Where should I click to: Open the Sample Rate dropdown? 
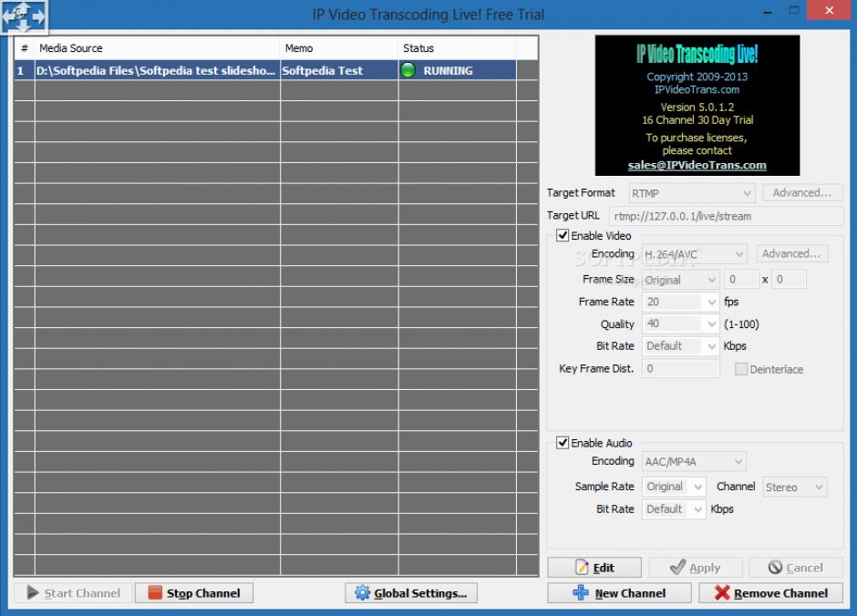click(x=674, y=487)
